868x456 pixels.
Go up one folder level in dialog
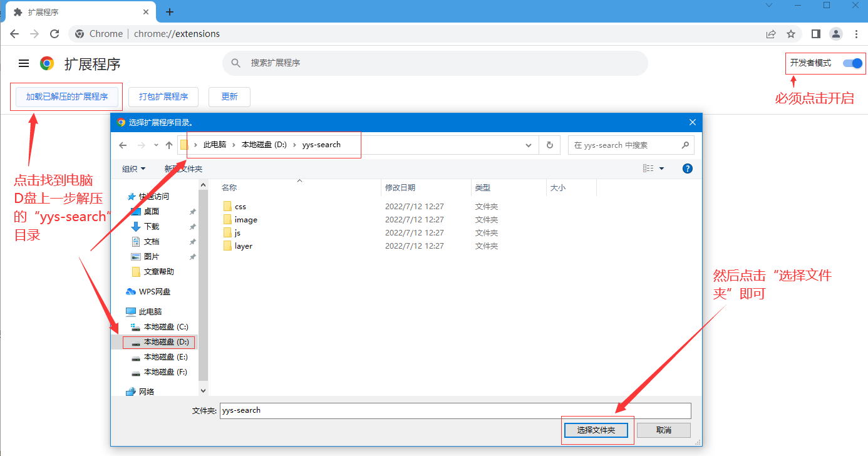[168, 145]
